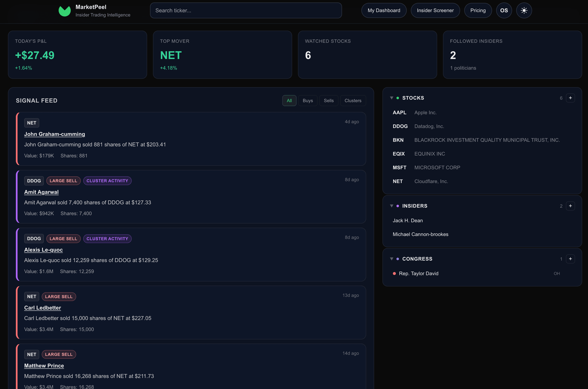Click DDOG ticker badge on Alexis Le-quoc card
This screenshot has width=588, height=389.
point(34,239)
